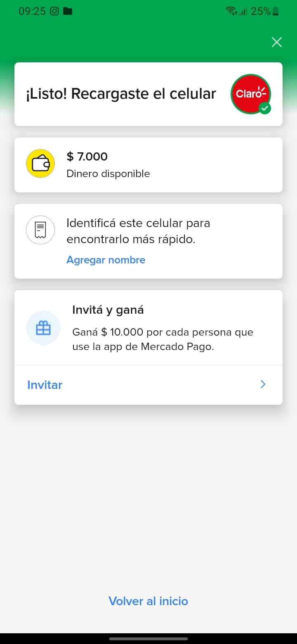Tap the folder icon in status bar
Screen dimensions: 297x644
[x=68, y=11]
